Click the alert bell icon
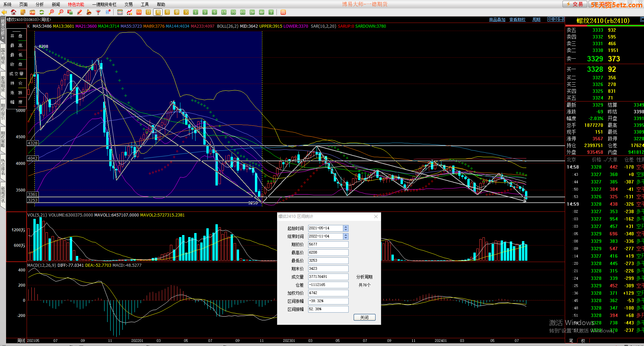 [89, 12]
